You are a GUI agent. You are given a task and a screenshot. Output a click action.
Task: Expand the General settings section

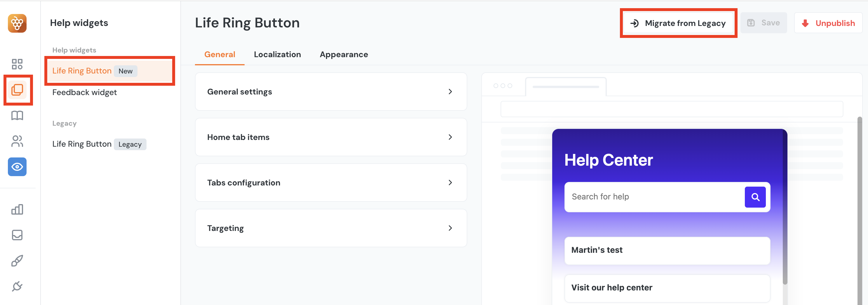pyautogui.click(x=331, y=92)
